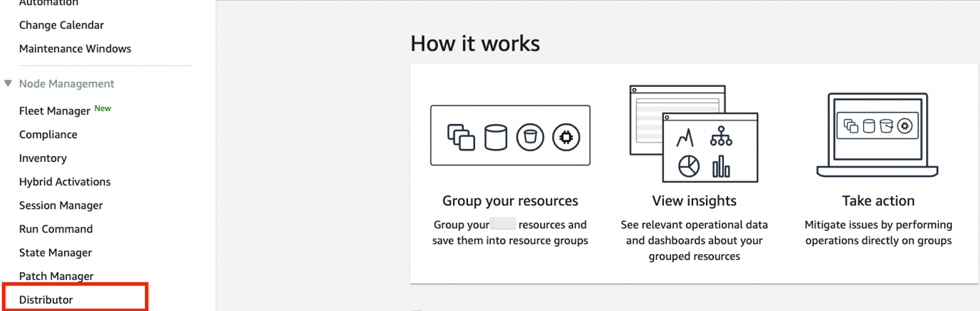Image resolution: width=980 pixels, height=311 pixels.
Task: Select Inventory from the sidebar
Action: pyautogui.click(x=43, y=158)
